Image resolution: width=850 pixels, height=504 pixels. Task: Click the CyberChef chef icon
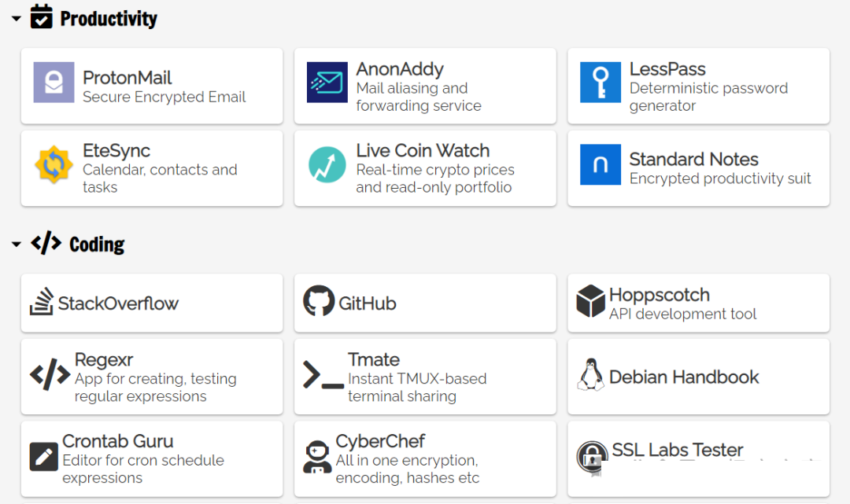tap(317, 457)
